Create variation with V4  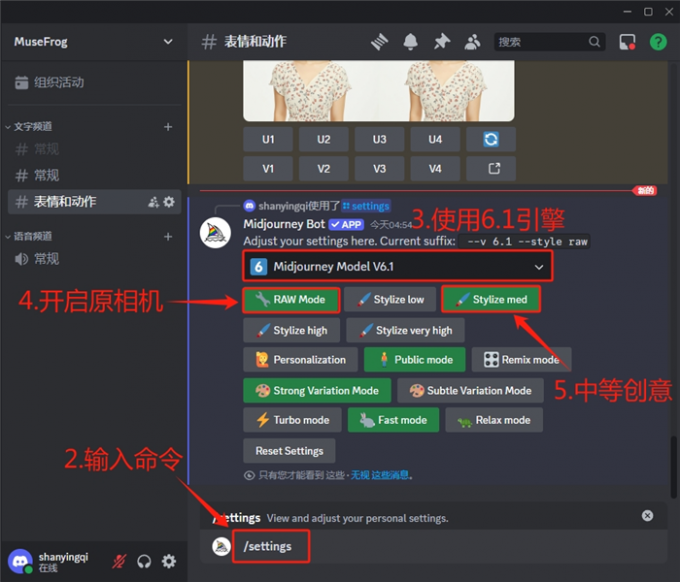pos(435,168)
